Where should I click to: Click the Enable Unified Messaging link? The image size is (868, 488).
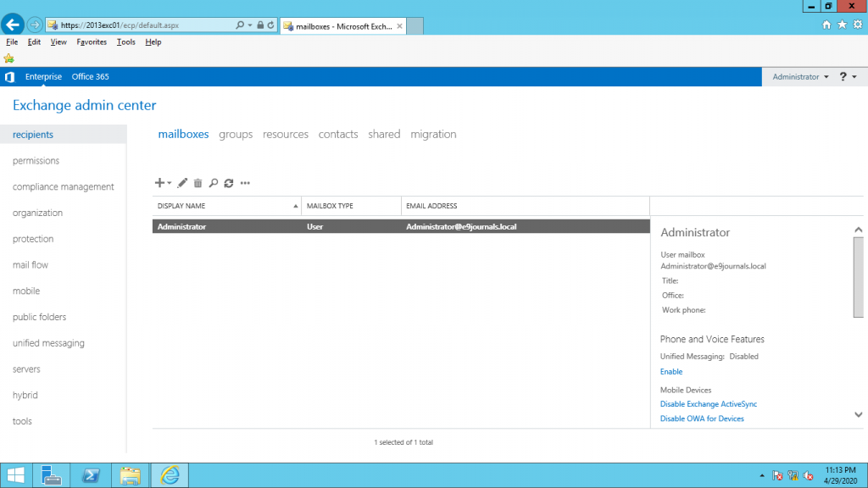coord(671,372)
